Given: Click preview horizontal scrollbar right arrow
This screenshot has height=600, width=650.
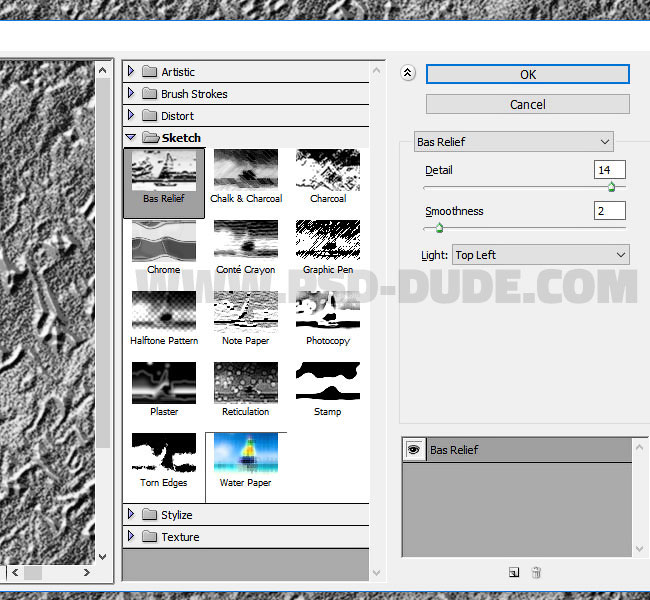Looking at the screenshot, I should pyautogui.click(x=87, y=573).
